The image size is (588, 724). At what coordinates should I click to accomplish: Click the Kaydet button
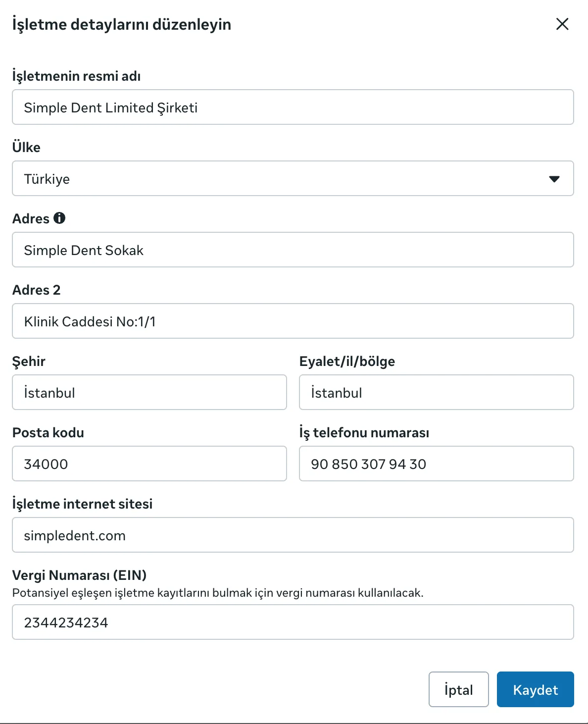click(536, 689)
